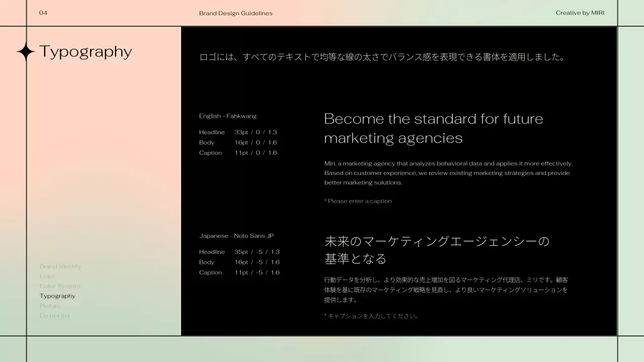644x362 pixels.
Task: Select the English caption placeholder text
Action: point(358,201)
